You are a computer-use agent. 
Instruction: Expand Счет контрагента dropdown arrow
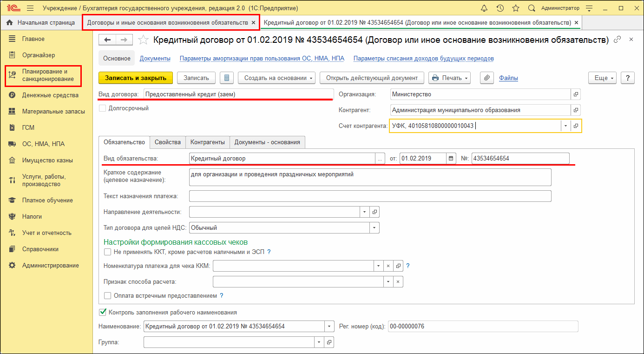[x=565, y=126]
